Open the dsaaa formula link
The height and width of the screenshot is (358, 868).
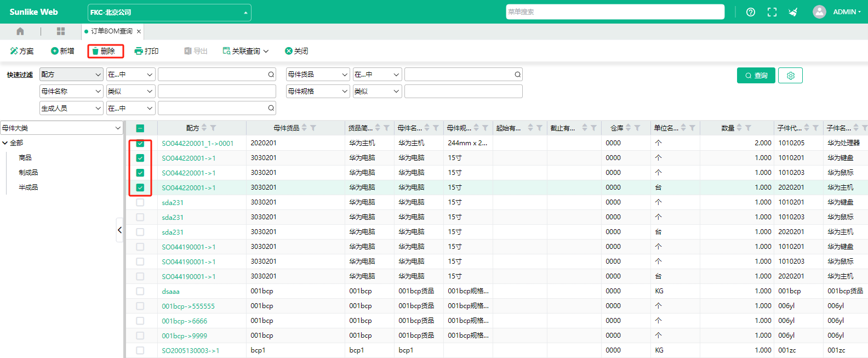pos(171,291)
